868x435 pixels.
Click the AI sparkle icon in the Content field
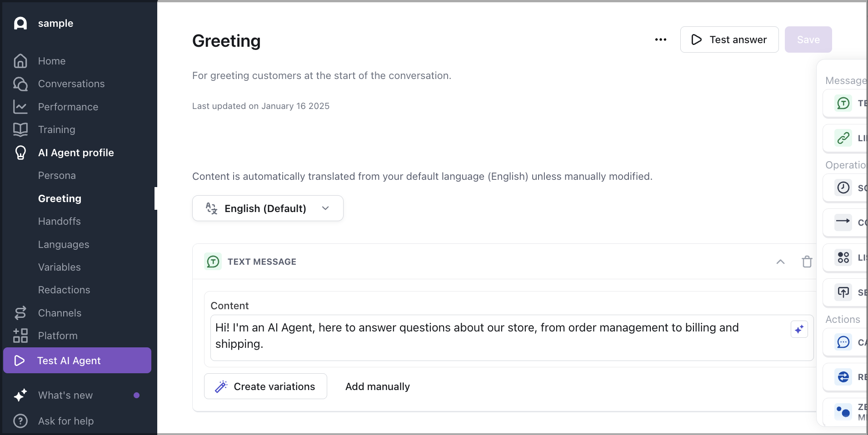pos(799,330)
